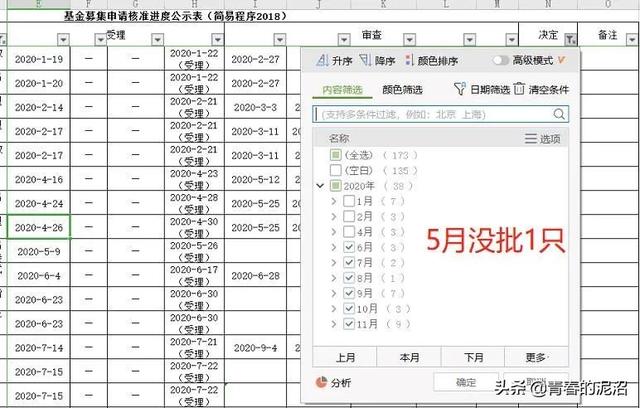This screenshot has width=640, height=408.
Task: Click the 确定 confirm button
Action: tap(465, 382)
